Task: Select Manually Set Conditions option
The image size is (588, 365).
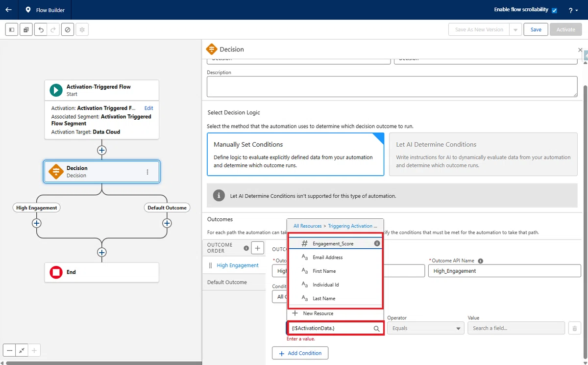Action: [295, 154]
